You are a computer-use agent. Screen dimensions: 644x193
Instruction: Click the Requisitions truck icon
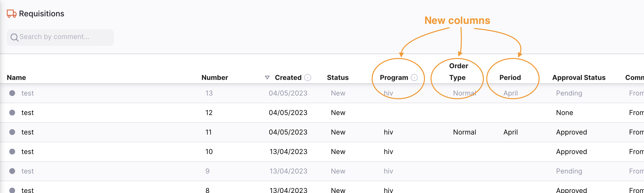pos(11,13)
